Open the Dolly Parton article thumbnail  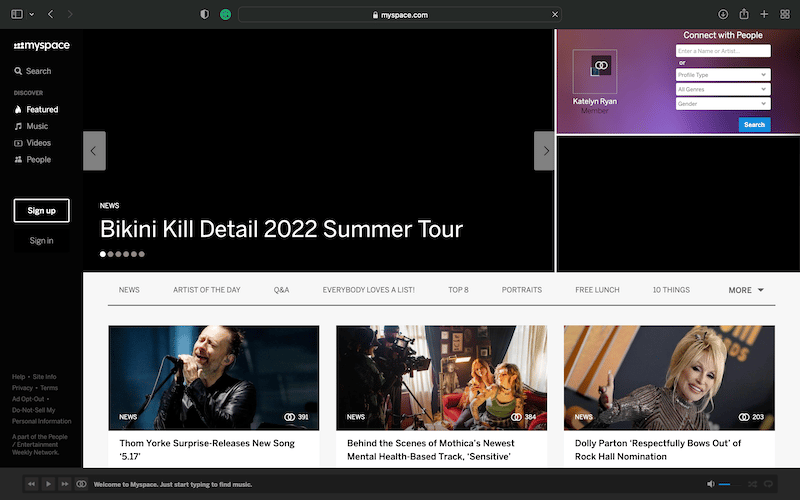669,378
